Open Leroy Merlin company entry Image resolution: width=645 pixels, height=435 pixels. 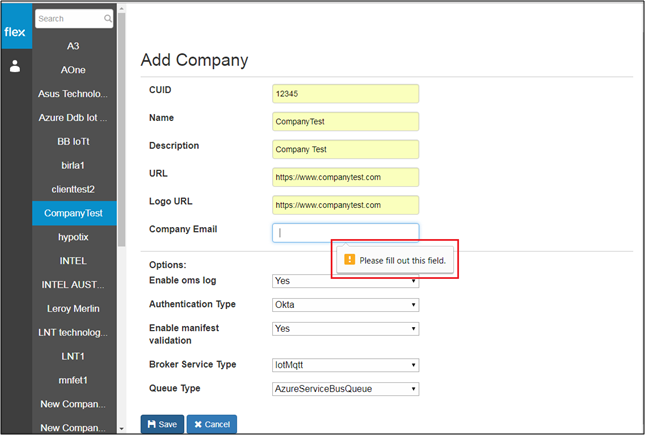(74, 309)
